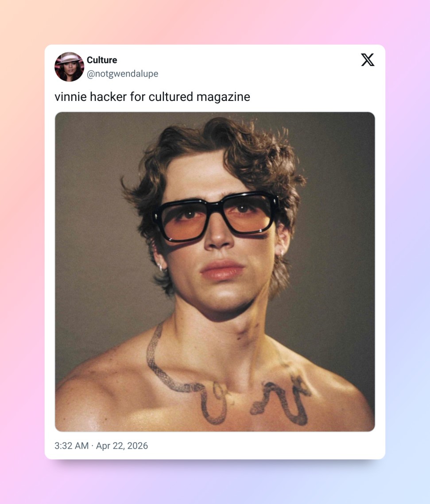Click the word "hacker" in the tweet text
The height and width of the screenshot is (504, 430).
(x=108, y=97)
